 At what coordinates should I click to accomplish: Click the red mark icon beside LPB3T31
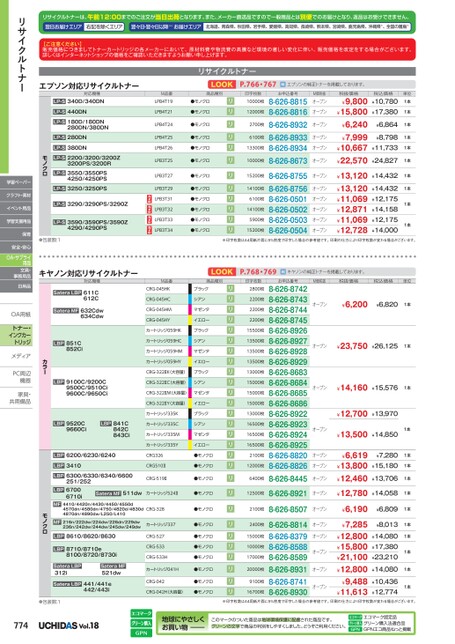(x=149, y=199)
